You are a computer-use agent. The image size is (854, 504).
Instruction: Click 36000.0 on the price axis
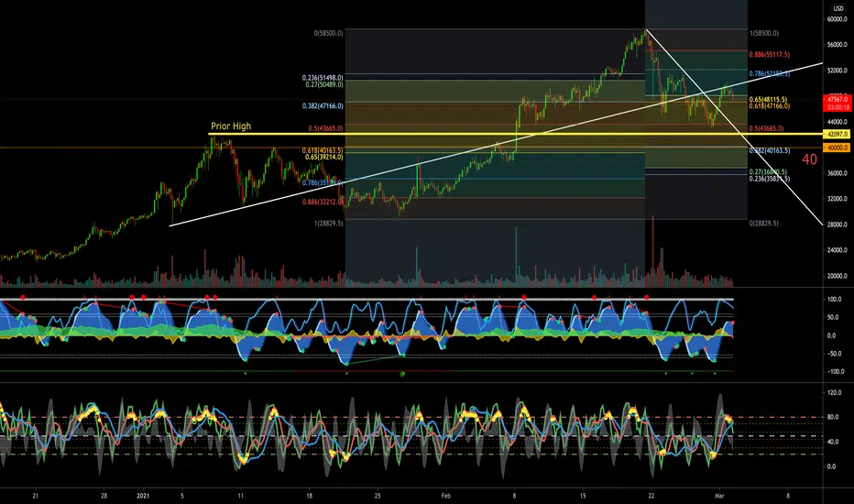[x=838, y=173]
